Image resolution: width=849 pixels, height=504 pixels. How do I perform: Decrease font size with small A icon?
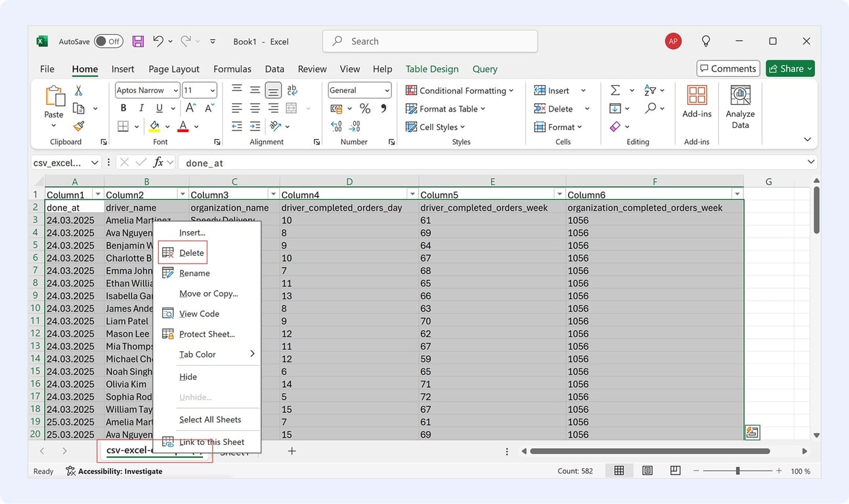pos(209,108)
